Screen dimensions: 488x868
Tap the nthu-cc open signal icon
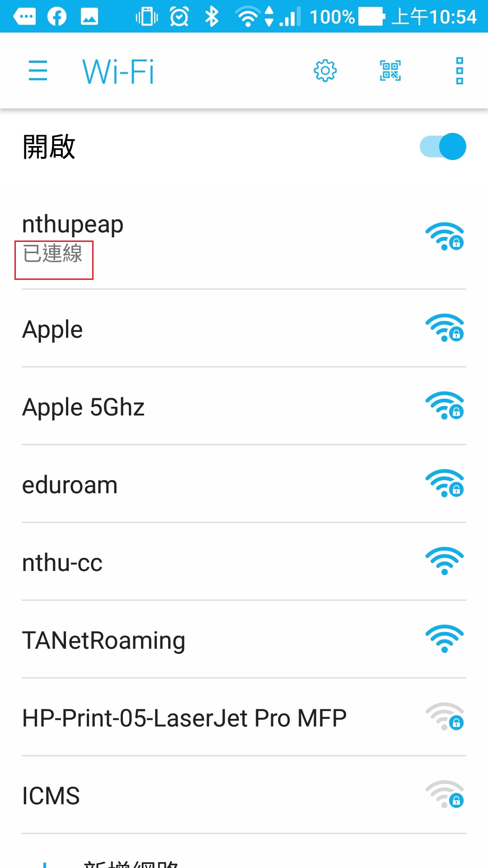(445, 561)
